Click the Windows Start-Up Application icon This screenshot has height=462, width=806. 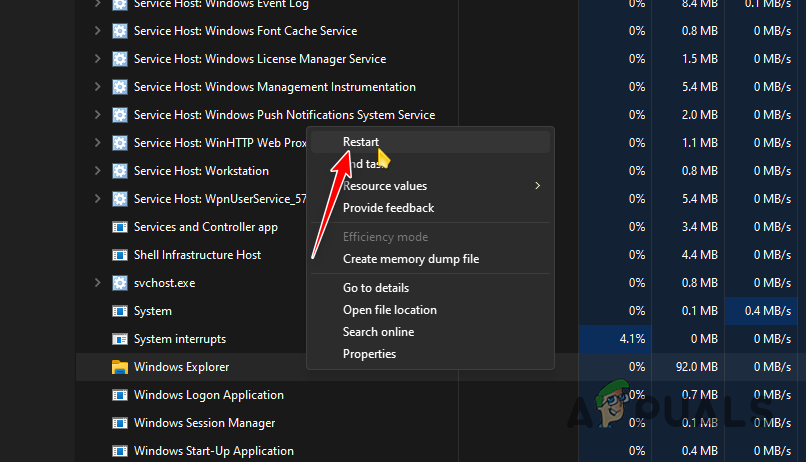(120, 451)
